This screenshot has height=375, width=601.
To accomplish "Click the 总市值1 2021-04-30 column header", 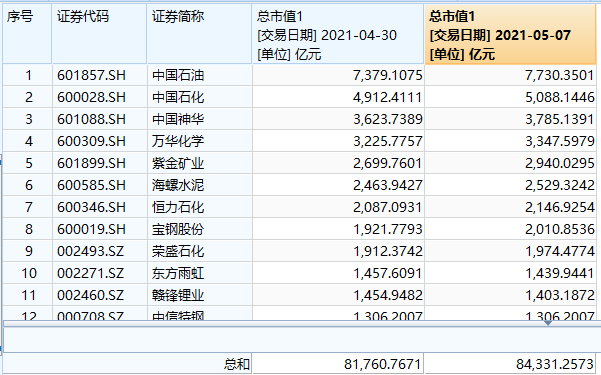I will pyautogui.click(x=338, y=34).
